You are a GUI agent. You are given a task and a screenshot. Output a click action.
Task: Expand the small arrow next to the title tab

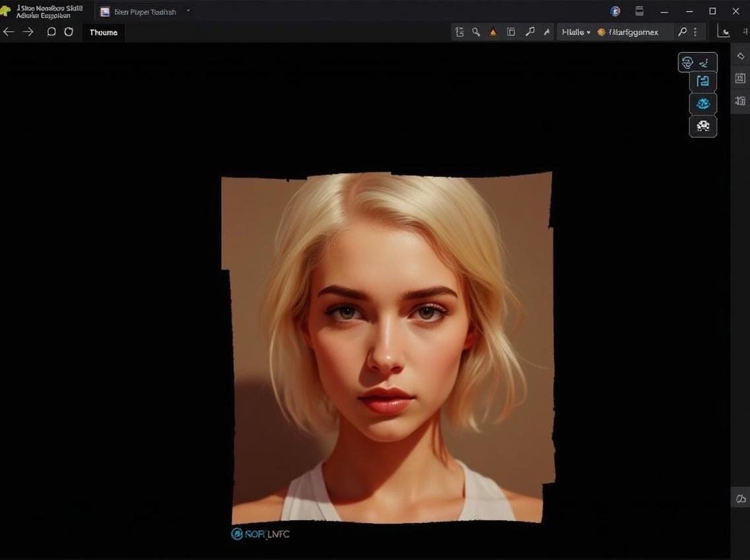coord(188,11)
